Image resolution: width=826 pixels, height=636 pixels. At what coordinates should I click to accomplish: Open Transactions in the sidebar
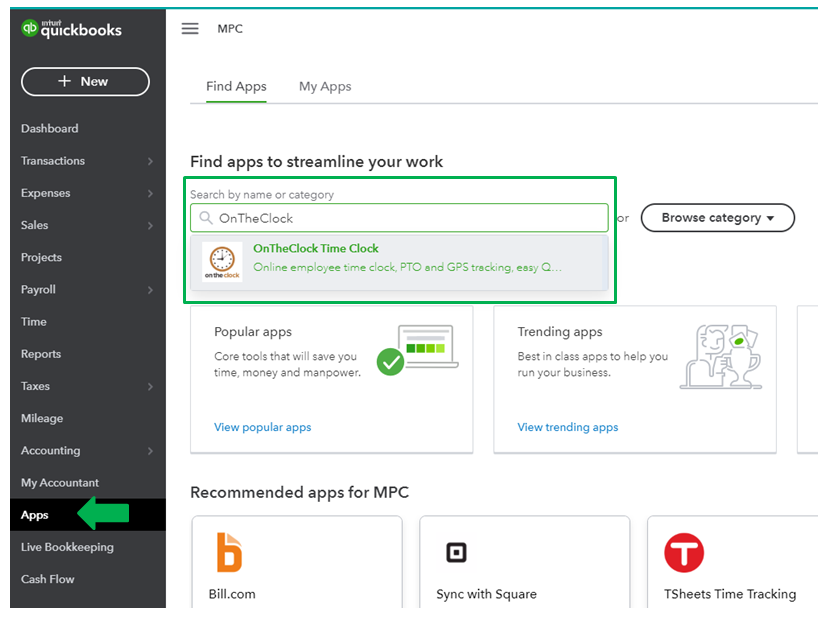[x=53, y=161]
